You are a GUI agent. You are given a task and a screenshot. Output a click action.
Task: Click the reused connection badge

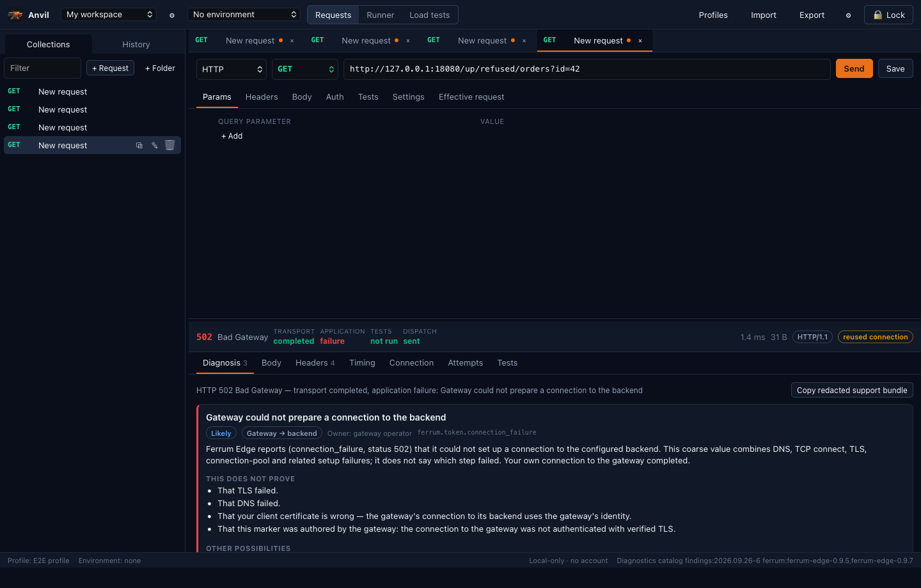point(876,337)
